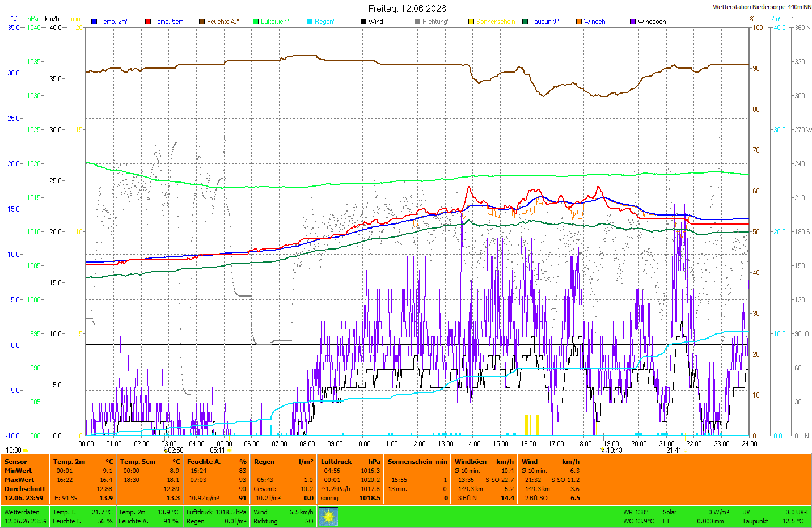Click the red Temp. 5cm legend swatch
812x528 pixels.
coord(148,22)
